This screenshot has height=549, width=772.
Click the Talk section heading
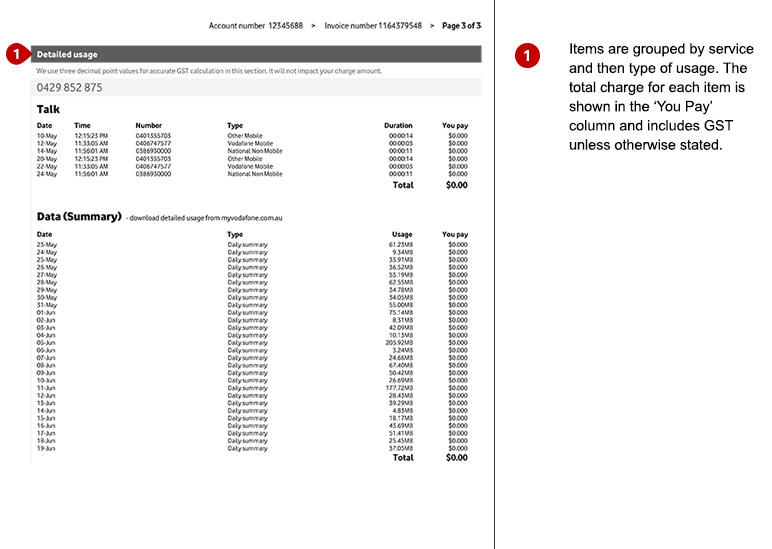point(48,109)
